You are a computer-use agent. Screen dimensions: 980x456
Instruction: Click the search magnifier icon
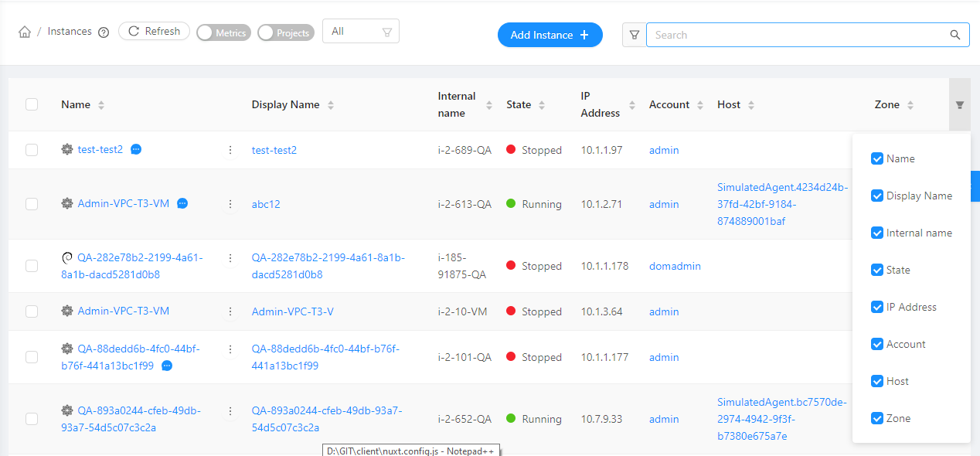[955, 35]
